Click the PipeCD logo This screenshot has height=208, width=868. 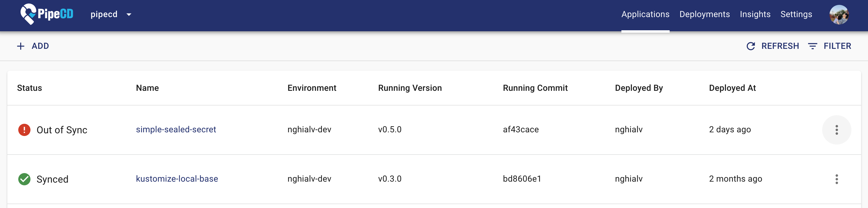click(x=47, y=14)
